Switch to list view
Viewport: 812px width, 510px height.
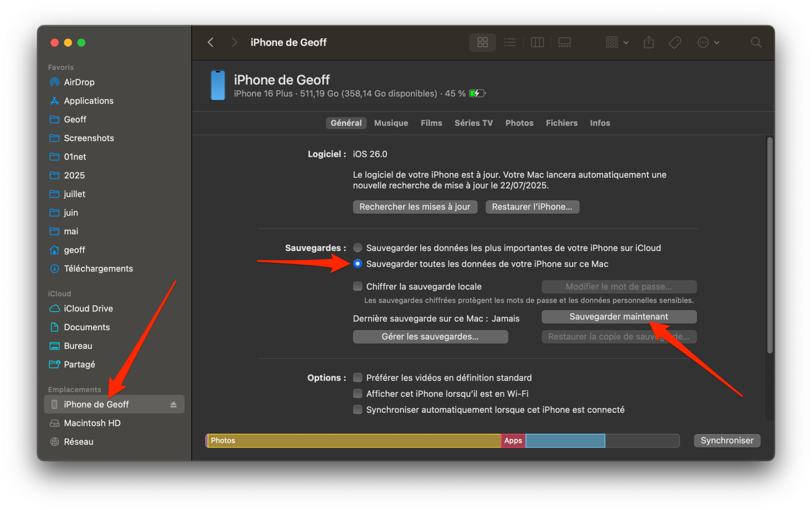pos(510,42)
